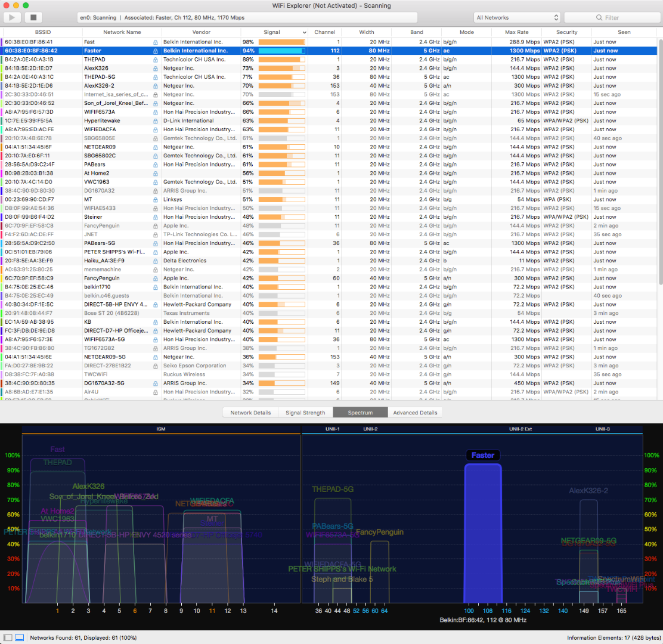Select the Spectrum tab
663x644 pixels.
(x=360, y=413)
